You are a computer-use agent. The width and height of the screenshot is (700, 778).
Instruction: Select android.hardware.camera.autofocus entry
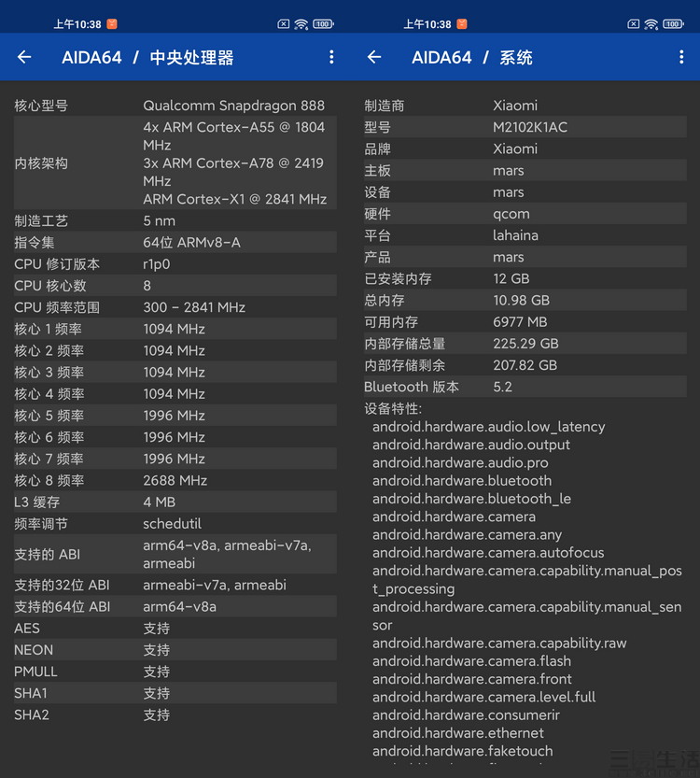488,553
